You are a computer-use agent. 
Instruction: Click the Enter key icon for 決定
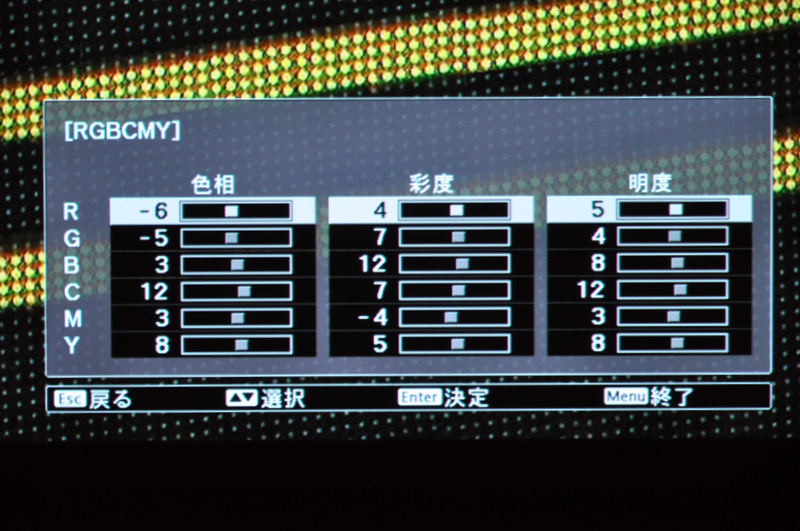(x=420, y=397)
